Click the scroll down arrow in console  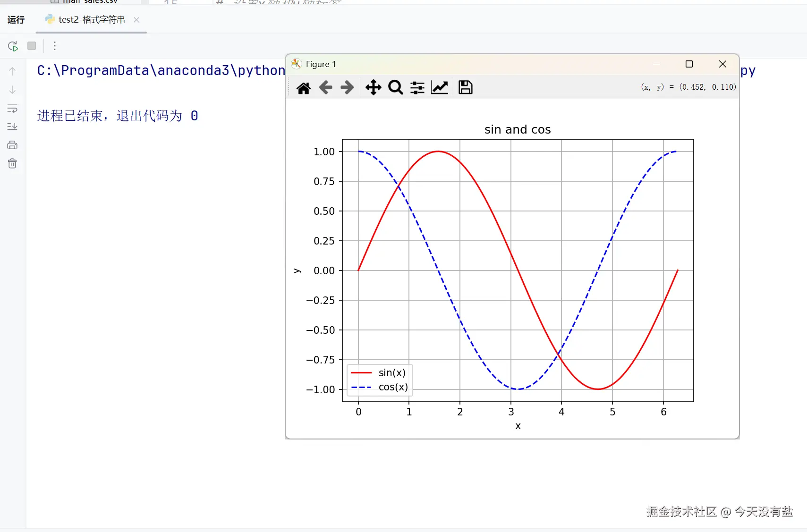pos(12,90)
